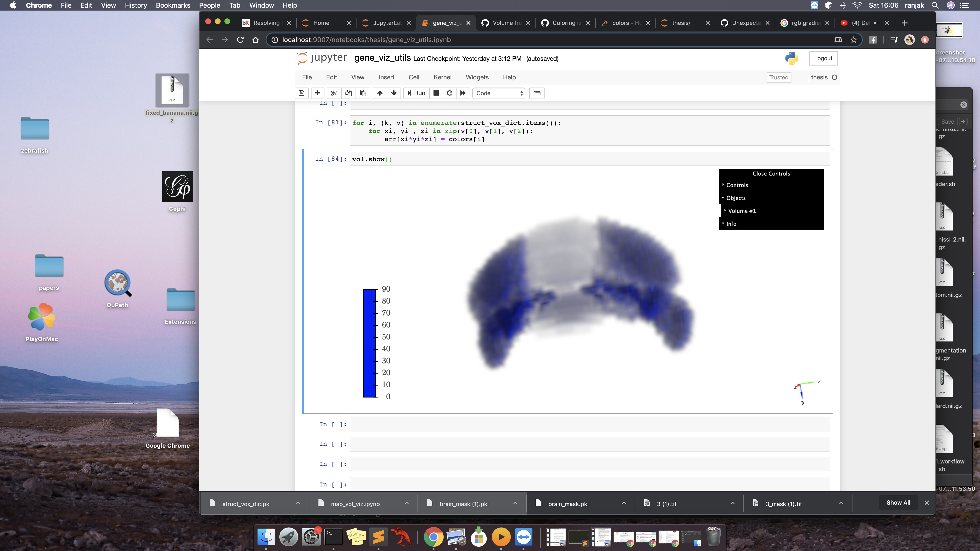
Task: Open the notebook File menu
Action: [307, 77]
